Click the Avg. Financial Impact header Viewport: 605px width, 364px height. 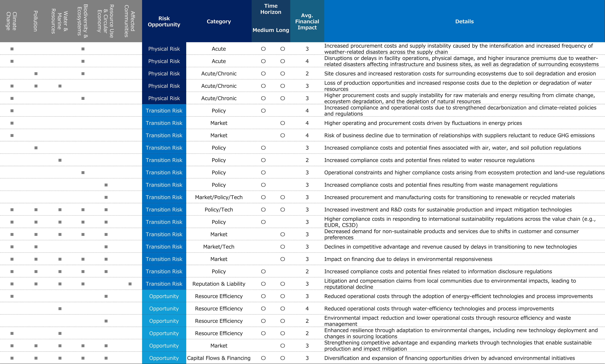(x=307, y=21)
